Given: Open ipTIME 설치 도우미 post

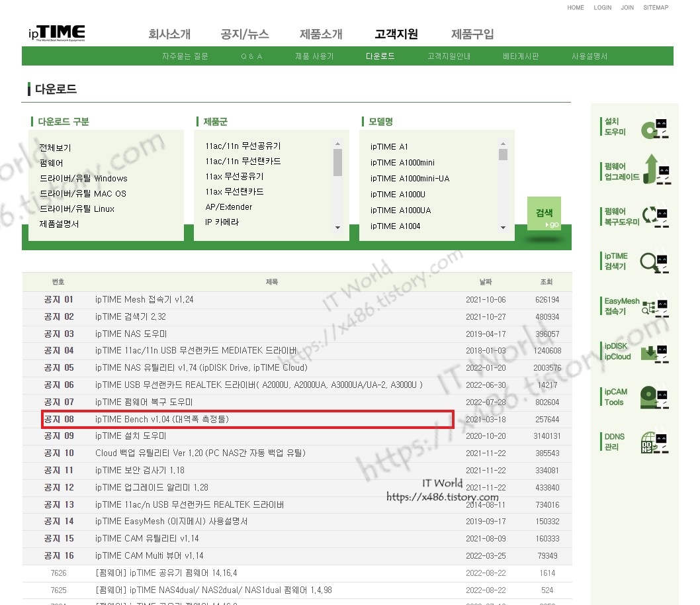Looking at the screenshot, I should coord(130,436).
